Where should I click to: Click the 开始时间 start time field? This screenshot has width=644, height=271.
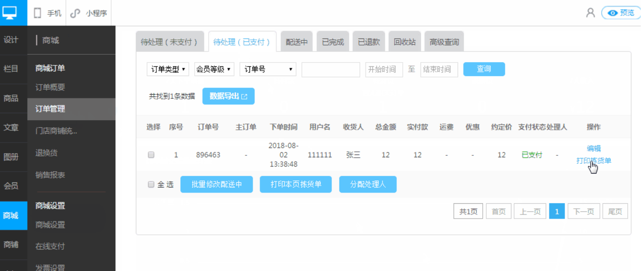(383, 69)
